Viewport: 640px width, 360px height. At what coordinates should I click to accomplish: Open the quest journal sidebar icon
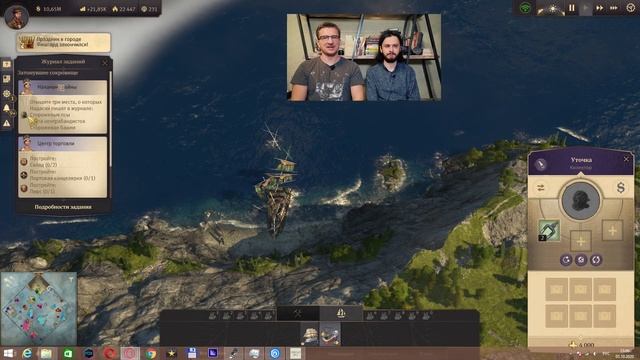point(7,64)
